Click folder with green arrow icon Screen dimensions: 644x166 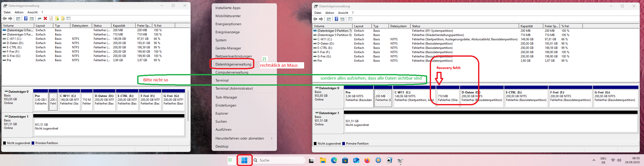pos(57,19)
